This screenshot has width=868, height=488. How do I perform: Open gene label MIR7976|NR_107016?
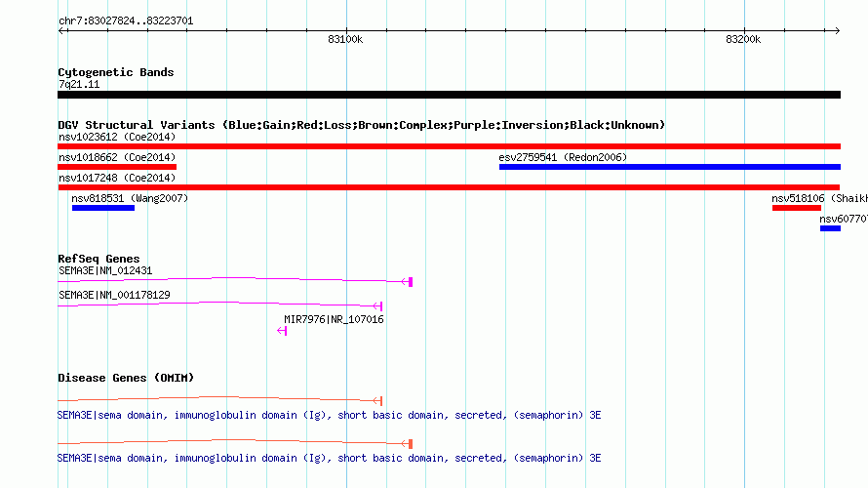tap(334, 319)
